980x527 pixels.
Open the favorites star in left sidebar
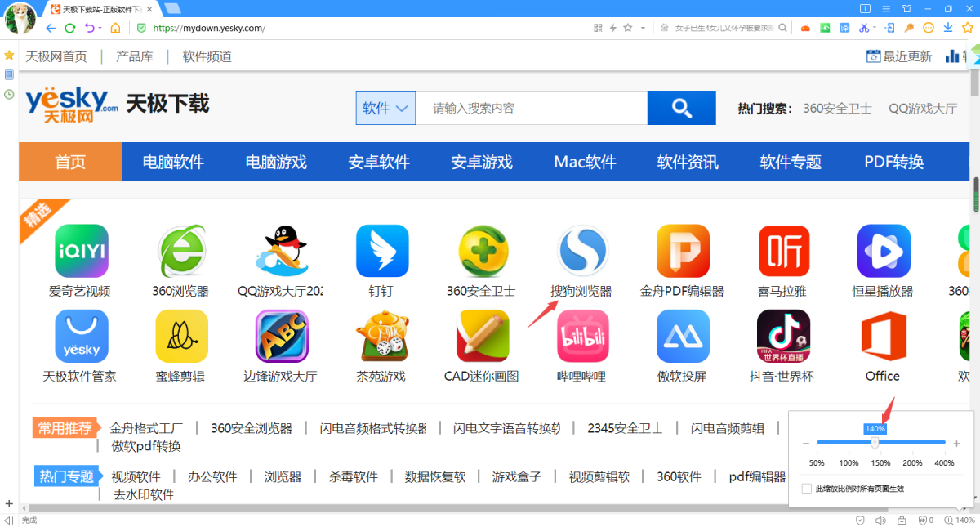point(9,56)
